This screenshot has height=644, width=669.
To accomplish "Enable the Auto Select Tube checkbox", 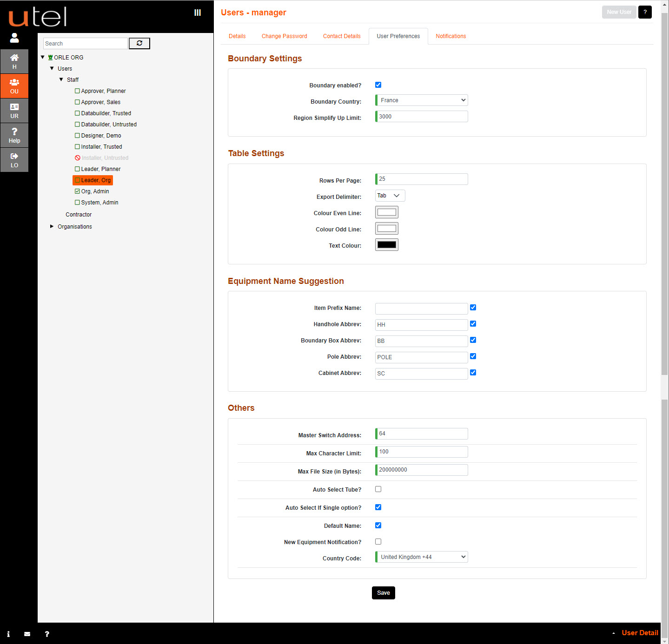I will coord(378,489).
